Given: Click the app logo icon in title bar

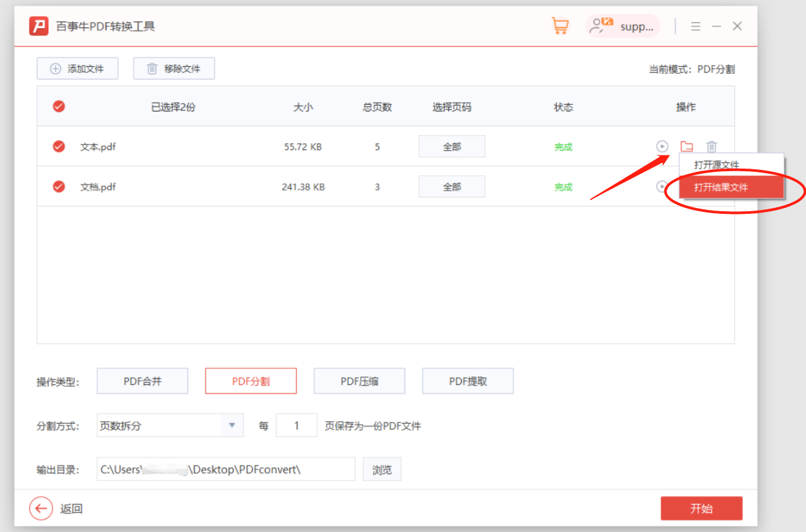Looking at the screenshot, I should pos(39,26).
